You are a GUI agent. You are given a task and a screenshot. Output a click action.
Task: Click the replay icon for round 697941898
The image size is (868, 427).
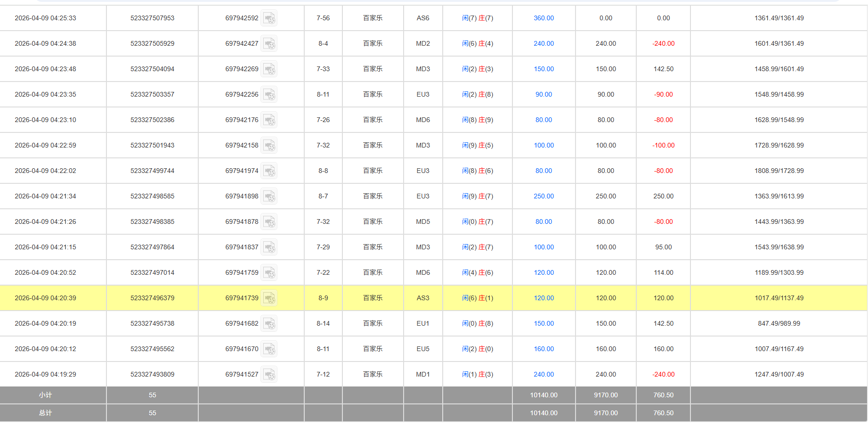coord(269,197)
